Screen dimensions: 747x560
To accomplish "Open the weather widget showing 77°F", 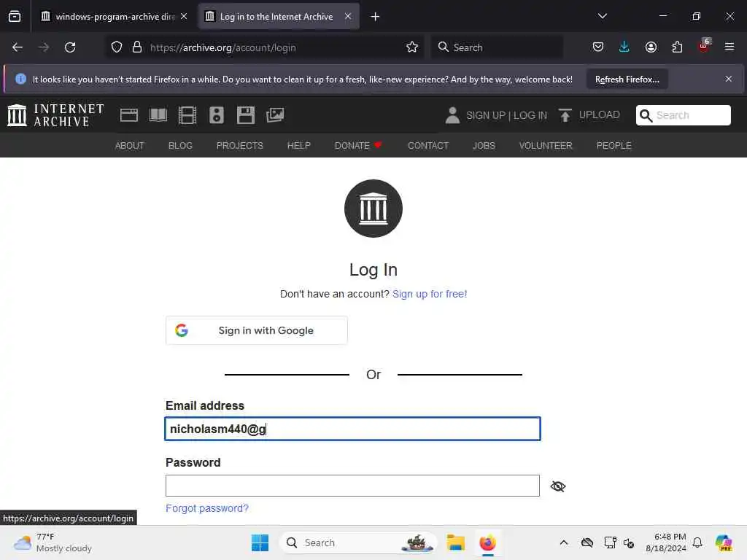I will click(53, 542).
